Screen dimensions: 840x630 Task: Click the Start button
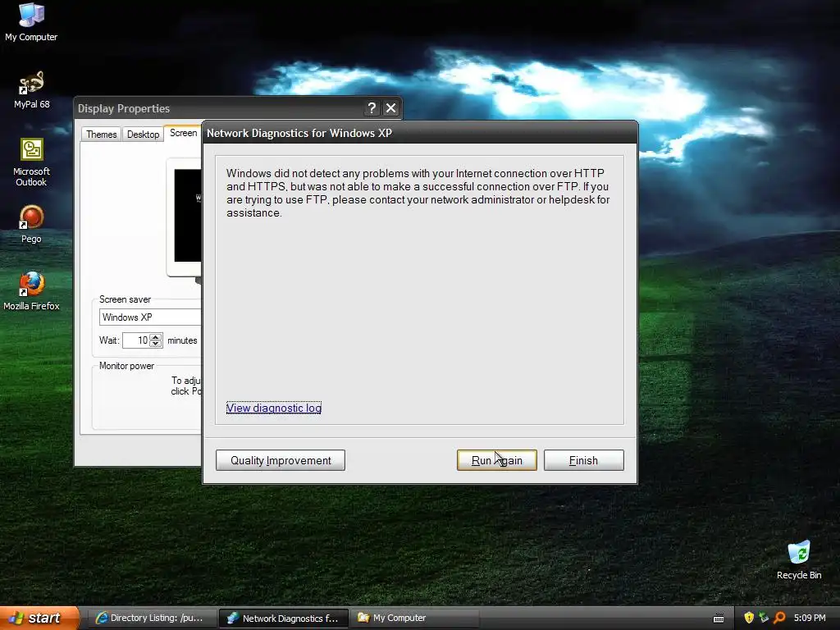(x=39, y=618)
